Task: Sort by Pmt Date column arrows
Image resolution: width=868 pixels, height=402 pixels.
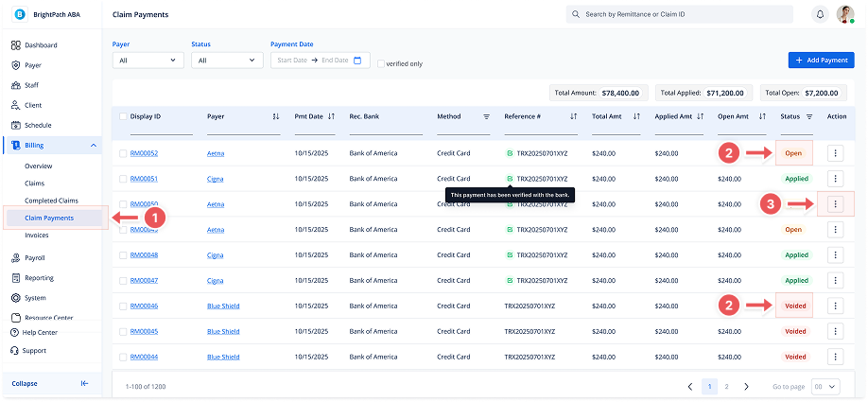Action: tap(331, 116)
